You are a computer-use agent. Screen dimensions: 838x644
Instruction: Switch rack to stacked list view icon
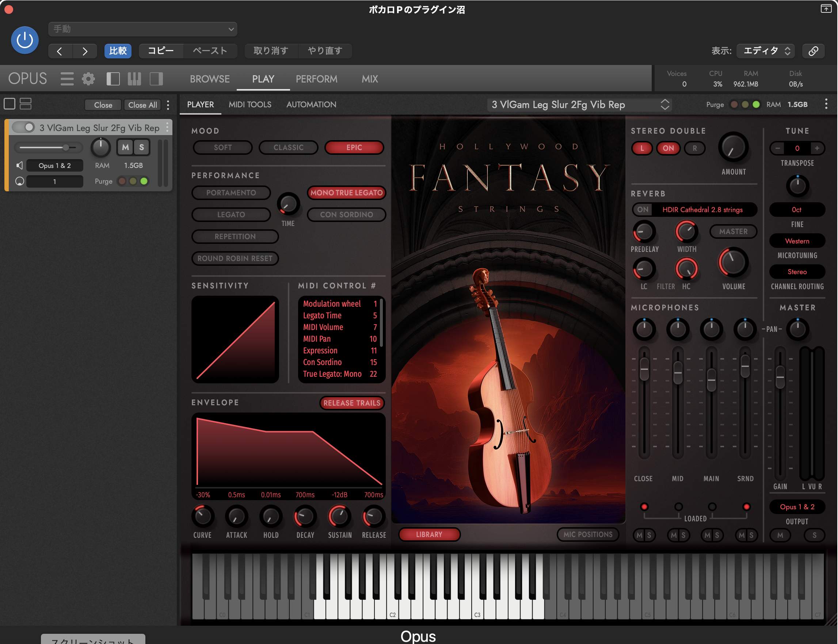click(x=26, y=104)
